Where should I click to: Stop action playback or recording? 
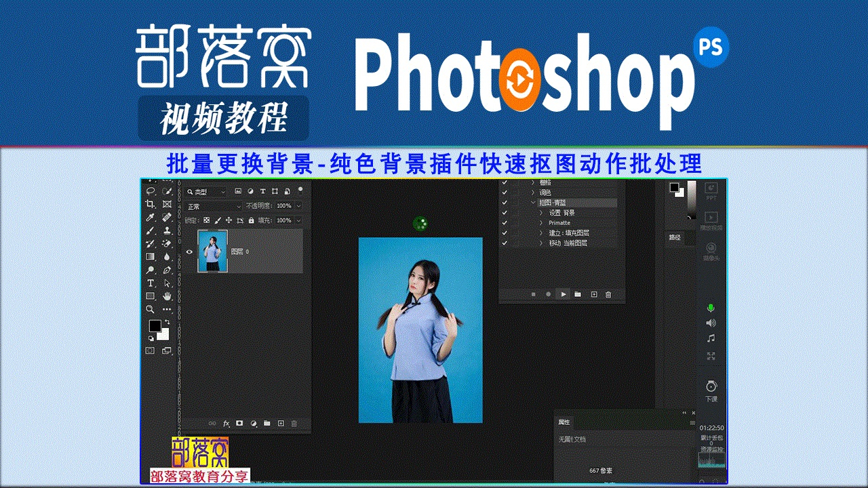tap(533, 294)
